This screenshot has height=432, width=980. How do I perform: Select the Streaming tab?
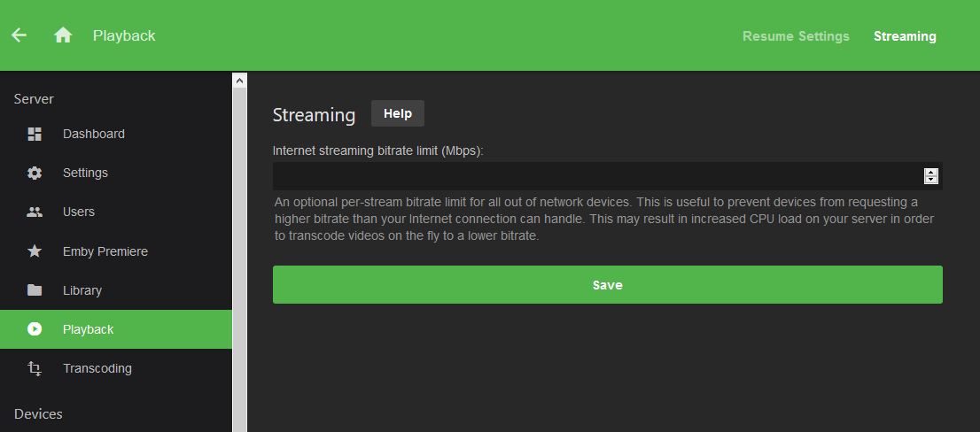(905, 36)
